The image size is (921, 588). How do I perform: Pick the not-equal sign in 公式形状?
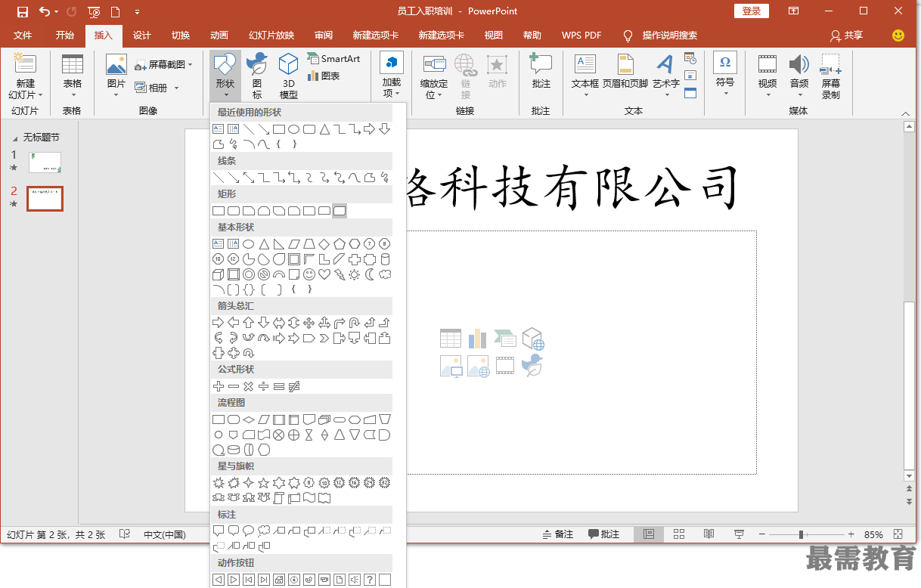click(x=294, y=386)
